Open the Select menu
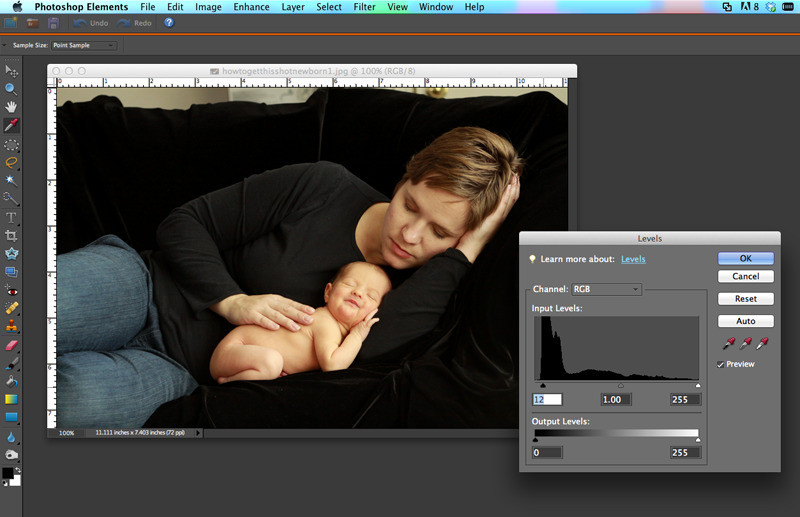This screenshot has height=517, width=800. [x=329, y=7]
